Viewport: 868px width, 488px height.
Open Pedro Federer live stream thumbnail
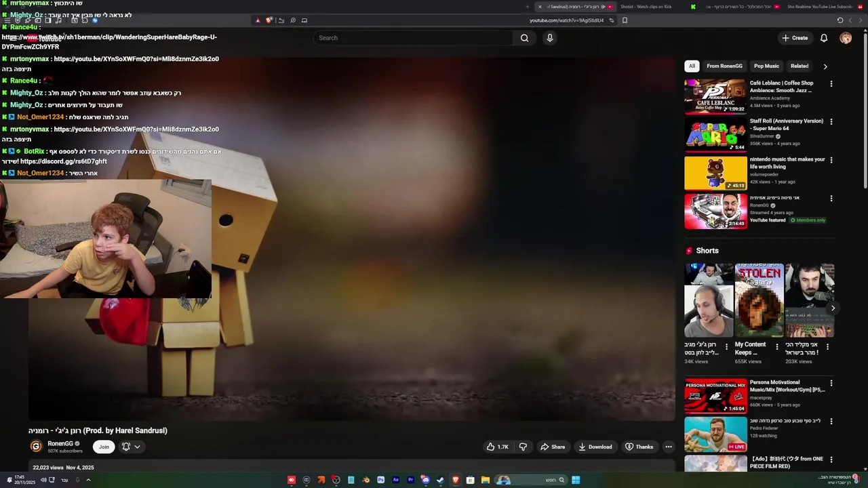pyautogui.click(x=715, y=434)
